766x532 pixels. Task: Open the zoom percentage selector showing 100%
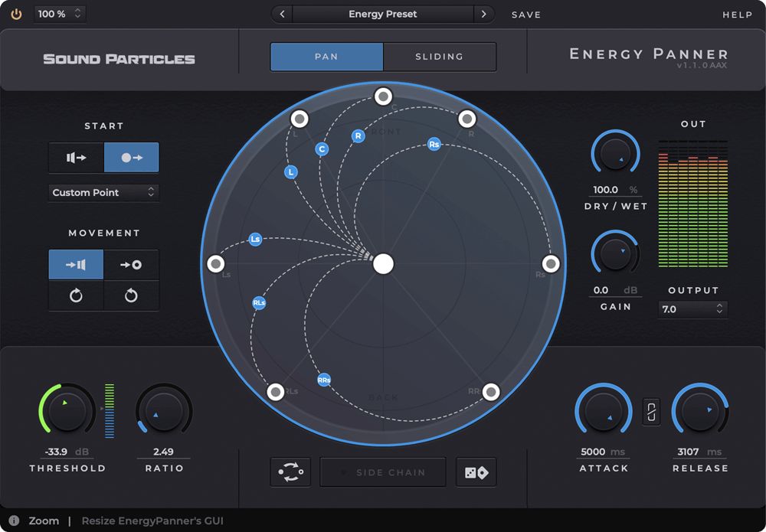[x=60, y=13]
